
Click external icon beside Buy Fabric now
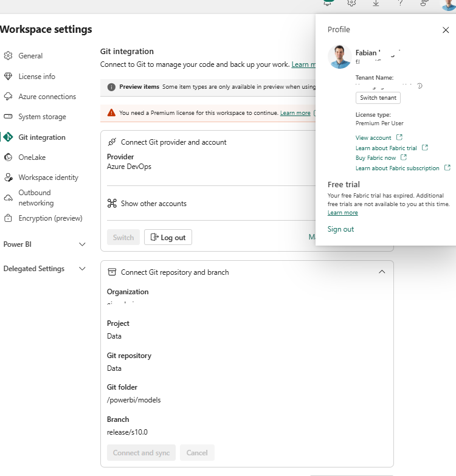(x=404, y=157)
